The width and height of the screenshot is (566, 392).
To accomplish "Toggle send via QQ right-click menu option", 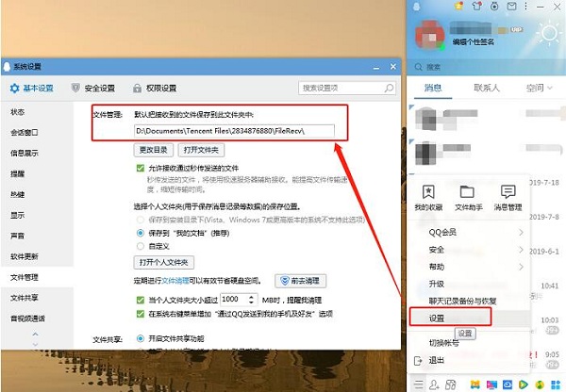I will (x=141, y=314).
